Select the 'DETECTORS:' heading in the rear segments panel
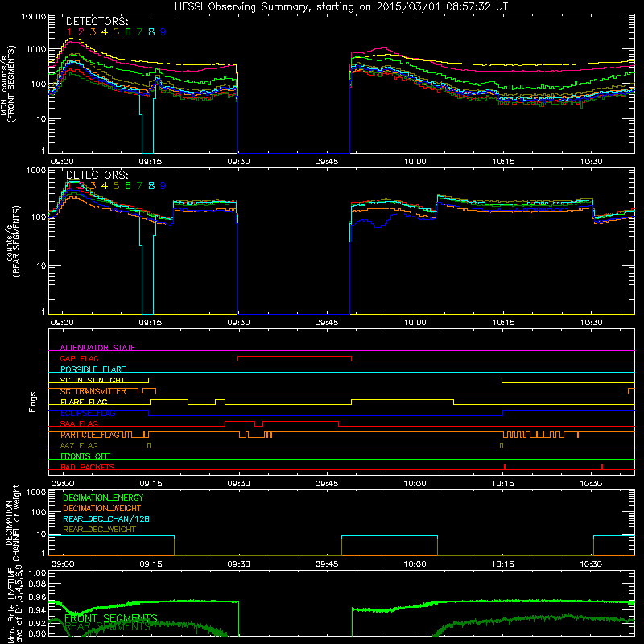The image size is (644, 644). tap(97, 175)
